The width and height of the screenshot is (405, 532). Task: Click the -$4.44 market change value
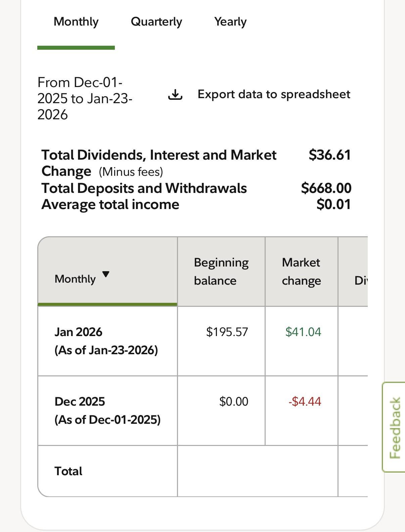coord(305,402)
